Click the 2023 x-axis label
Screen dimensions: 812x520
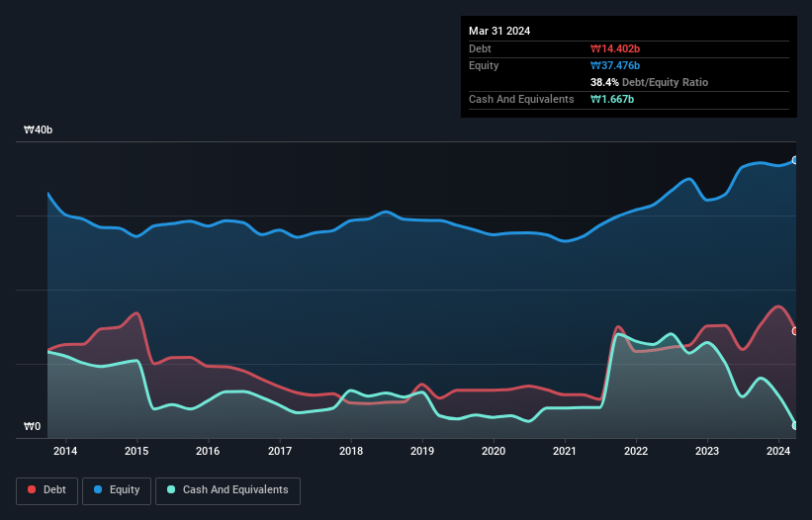(x=707, y=451)
